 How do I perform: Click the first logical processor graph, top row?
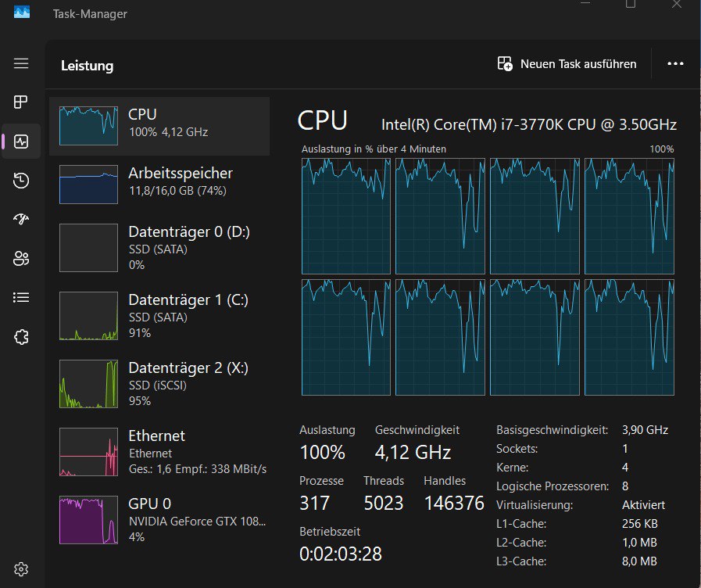click(x=346, y=216)
